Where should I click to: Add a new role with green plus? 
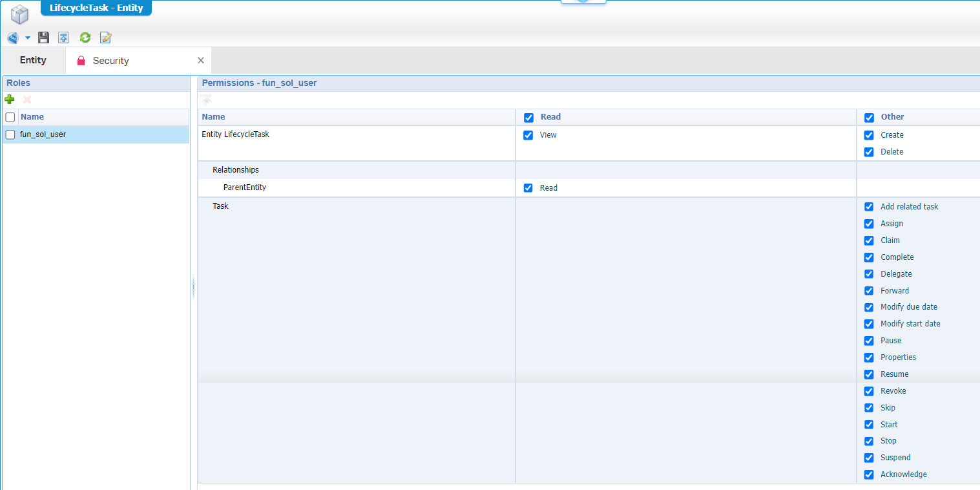10,100
